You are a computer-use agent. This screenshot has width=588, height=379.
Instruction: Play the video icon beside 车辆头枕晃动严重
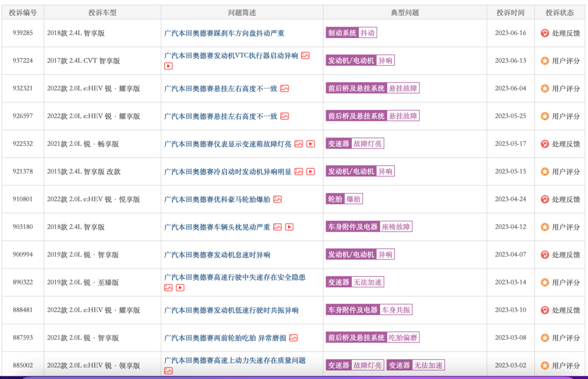coord(290,227)
